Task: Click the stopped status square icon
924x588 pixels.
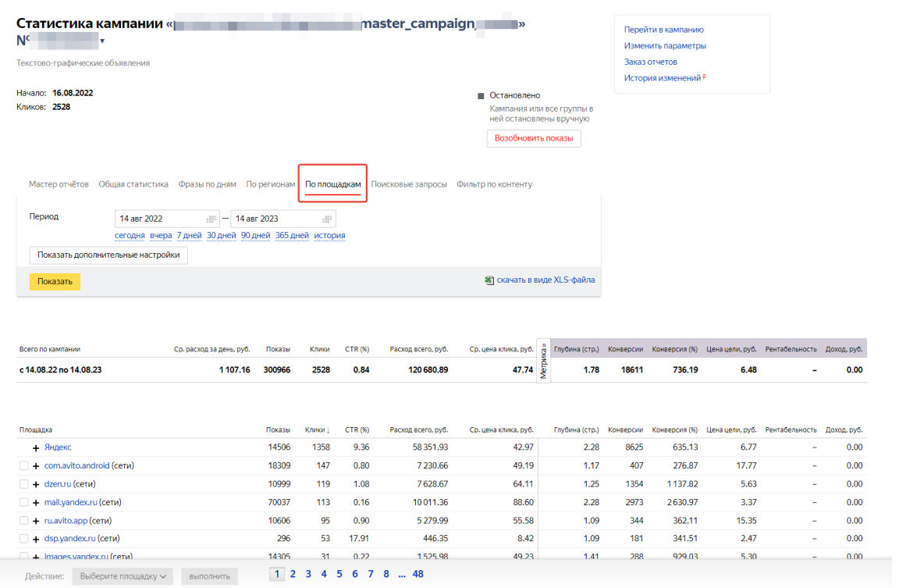Action: (481, 95)
